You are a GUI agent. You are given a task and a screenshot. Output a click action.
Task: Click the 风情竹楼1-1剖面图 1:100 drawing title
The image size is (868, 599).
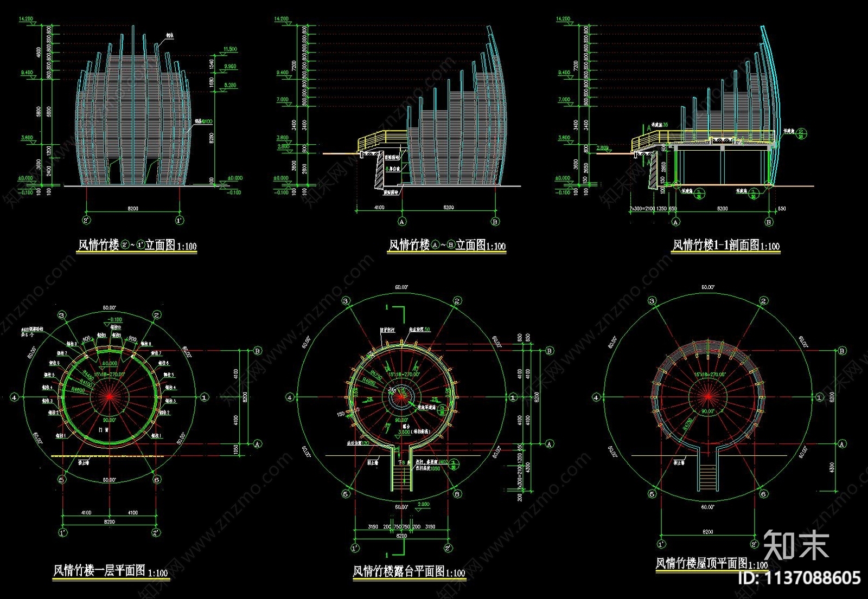tap(726, 246)
